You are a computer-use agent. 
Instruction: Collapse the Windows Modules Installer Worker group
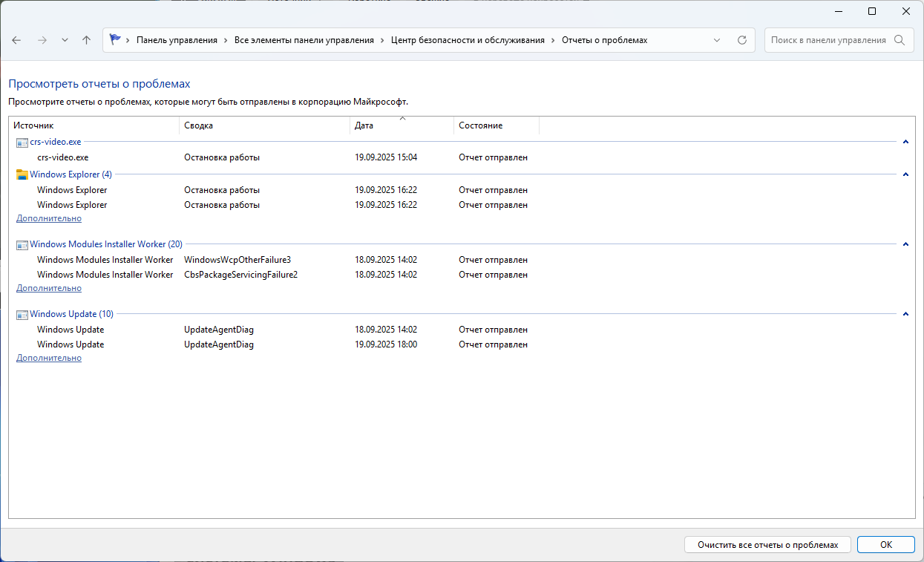[x=905, y=244]
